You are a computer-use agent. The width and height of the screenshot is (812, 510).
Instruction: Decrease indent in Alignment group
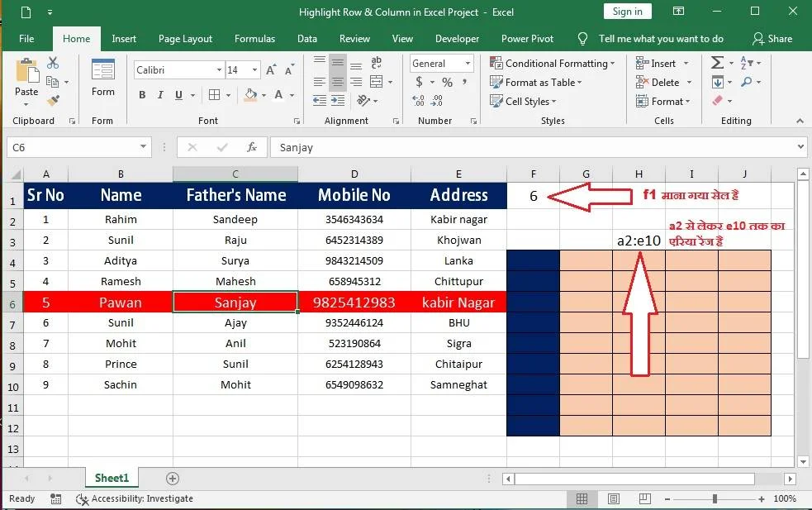320,100
